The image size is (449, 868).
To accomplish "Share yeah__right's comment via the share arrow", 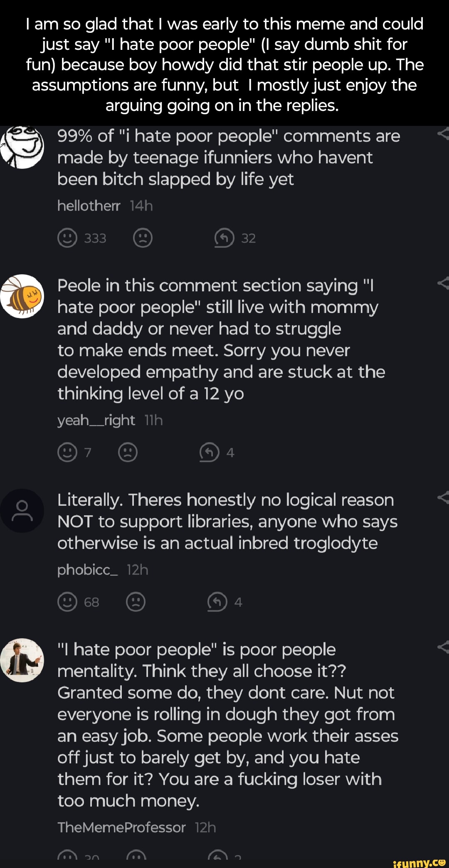I will pos(443,283).
